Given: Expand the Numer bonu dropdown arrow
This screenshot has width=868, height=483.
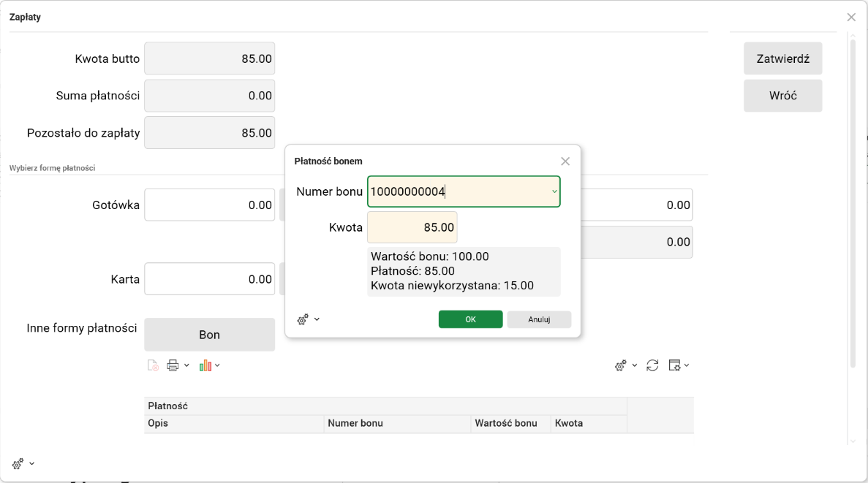Looking at the screenshot, I should [554, 191].
